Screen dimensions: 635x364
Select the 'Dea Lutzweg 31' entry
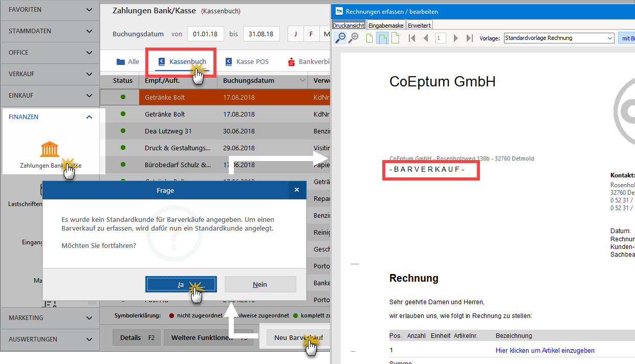168,131
